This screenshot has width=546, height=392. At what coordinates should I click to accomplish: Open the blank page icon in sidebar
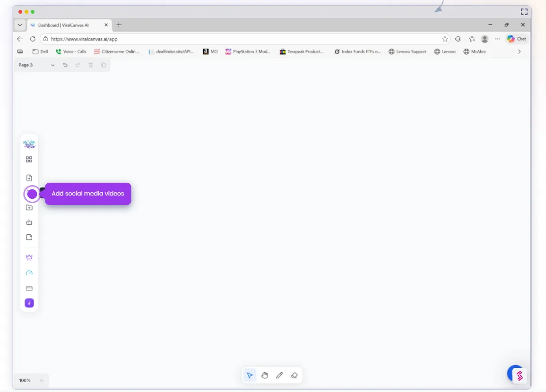pyautogui.click(x=29, y=237)
